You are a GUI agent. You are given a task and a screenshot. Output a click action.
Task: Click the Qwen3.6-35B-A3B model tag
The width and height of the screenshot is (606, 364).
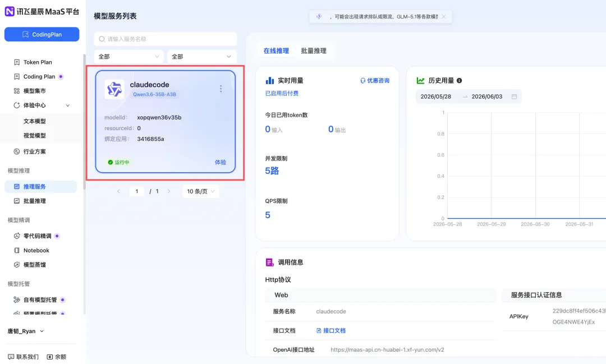155,94
